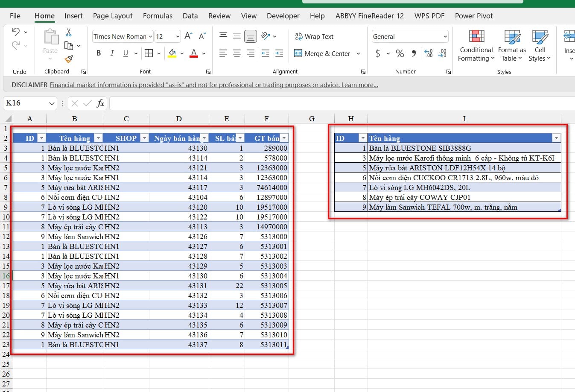Switch to the Page Layout tab
Screen dimensions: 575x392
click(x=113, y=16)
